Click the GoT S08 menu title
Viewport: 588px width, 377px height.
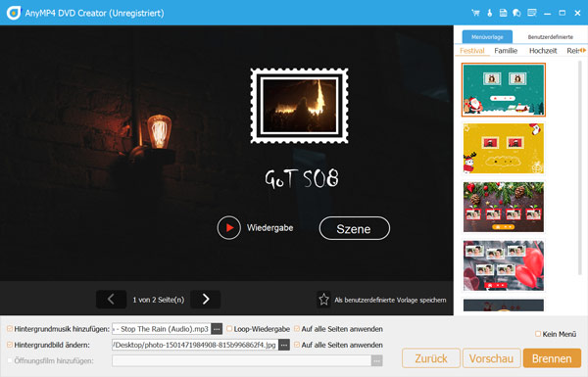302,178
